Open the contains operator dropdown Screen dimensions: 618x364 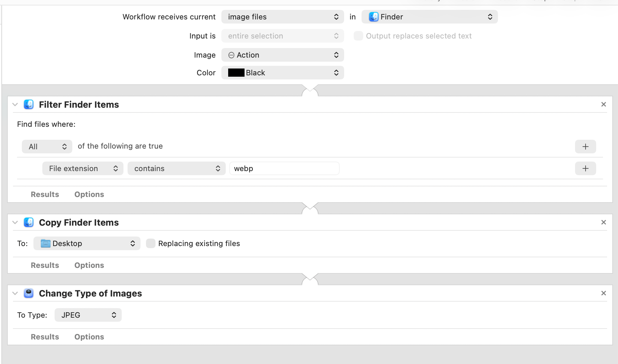(x=177, y=168)
